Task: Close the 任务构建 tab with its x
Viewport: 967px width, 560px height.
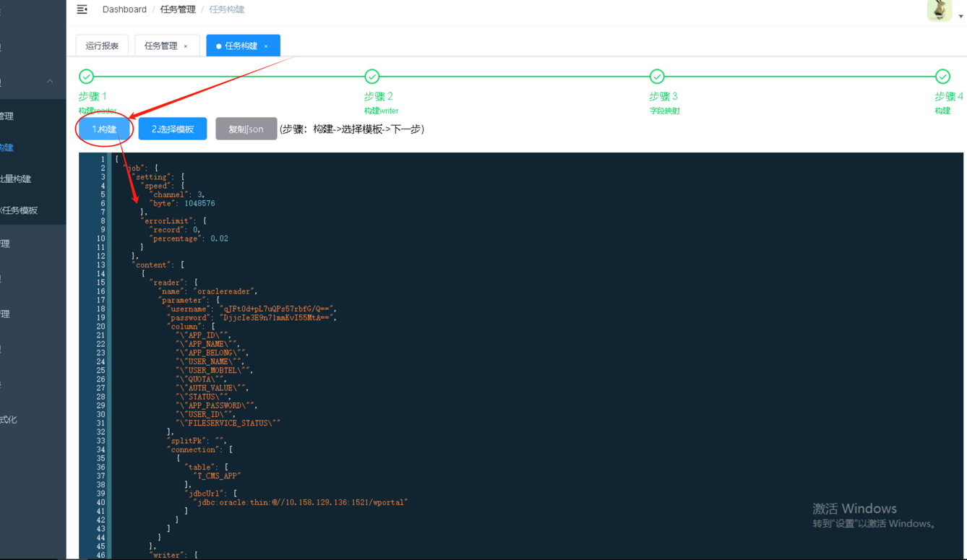Action: (x=266, y=46)
